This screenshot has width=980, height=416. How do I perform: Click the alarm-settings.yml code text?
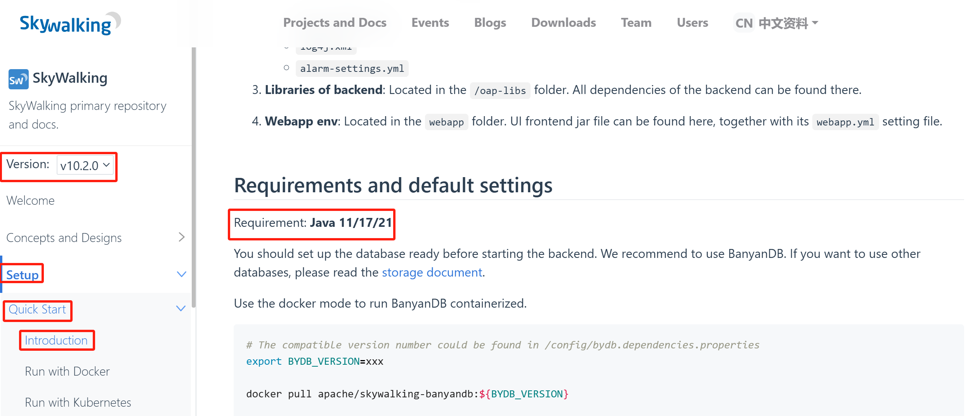(352, 69)
